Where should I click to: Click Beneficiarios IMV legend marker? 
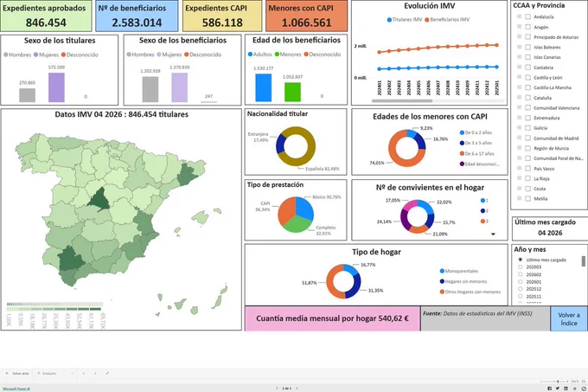point(427,20)
